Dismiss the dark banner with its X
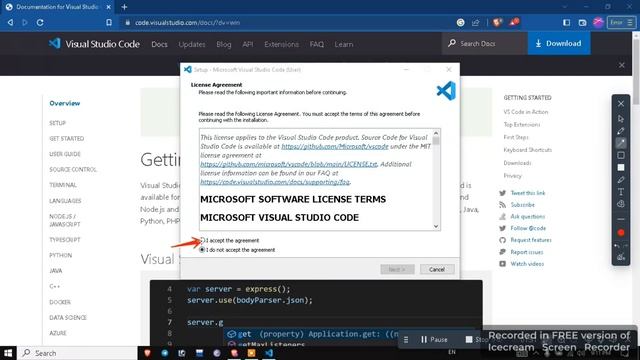The width and height of the screenshot is (640, 360). [x=621, y=65]
